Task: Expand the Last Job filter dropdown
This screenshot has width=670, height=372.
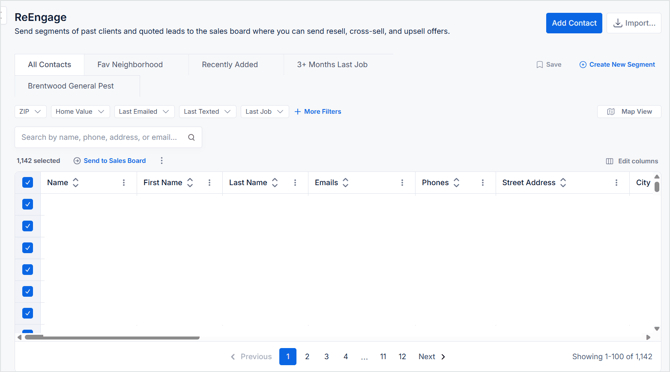Action: [264, 111]
